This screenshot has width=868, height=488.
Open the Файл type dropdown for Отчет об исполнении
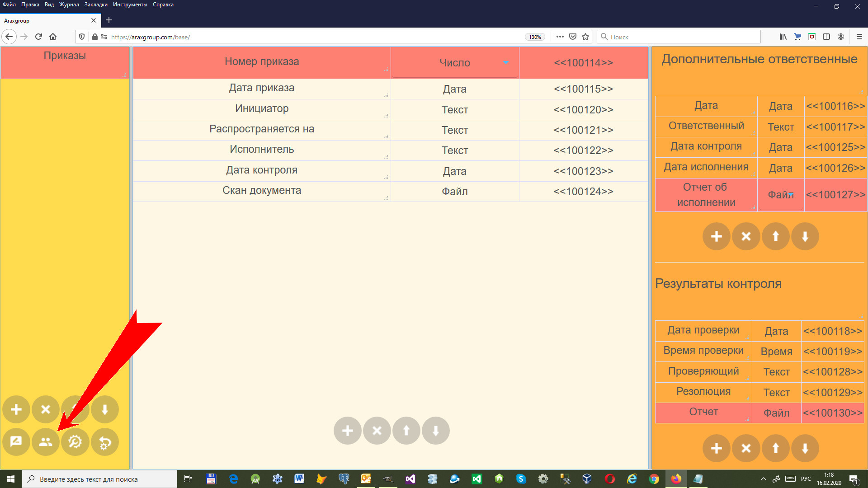[781, 195]
